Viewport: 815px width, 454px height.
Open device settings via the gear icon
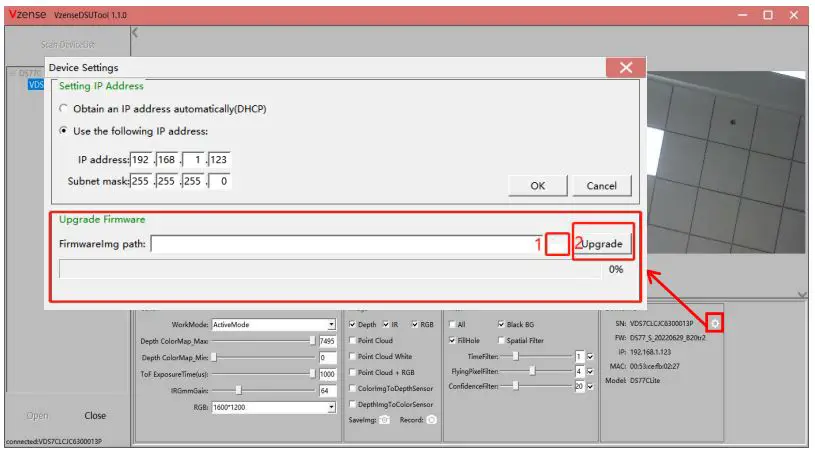(715, 323)
